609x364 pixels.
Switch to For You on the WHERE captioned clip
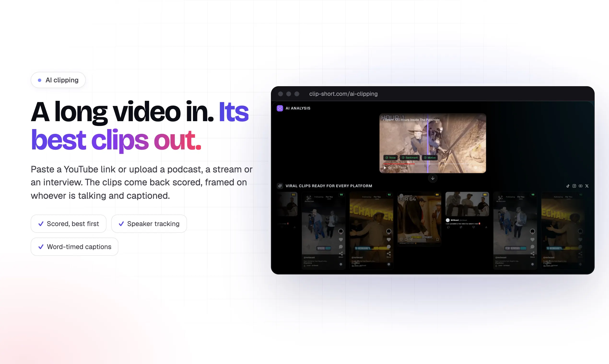coord(329,197)
